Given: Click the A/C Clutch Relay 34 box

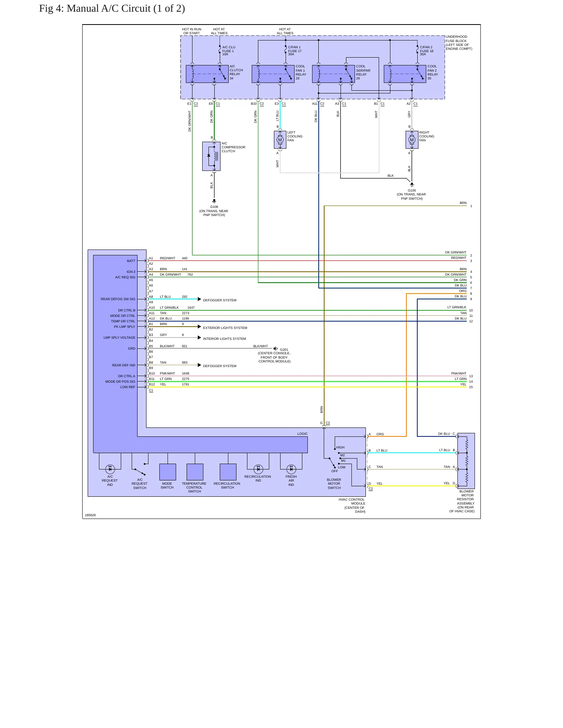Looking at the screenshot, I should click(x=207, y=74).
